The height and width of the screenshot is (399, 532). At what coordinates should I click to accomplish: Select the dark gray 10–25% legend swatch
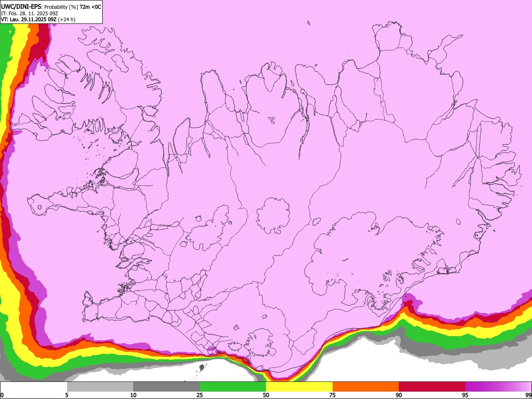tap(167, 387)
